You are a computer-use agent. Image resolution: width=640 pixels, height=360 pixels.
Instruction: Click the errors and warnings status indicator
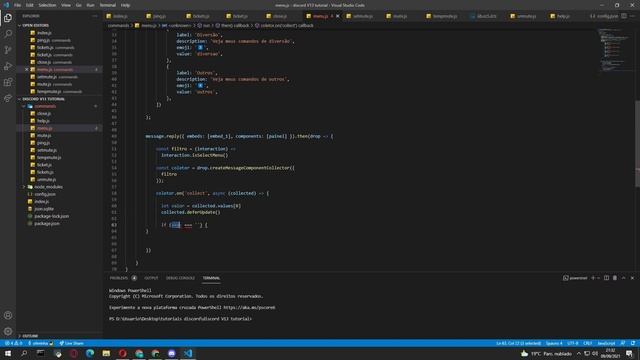pyautogui.click(x=13, y=343)
